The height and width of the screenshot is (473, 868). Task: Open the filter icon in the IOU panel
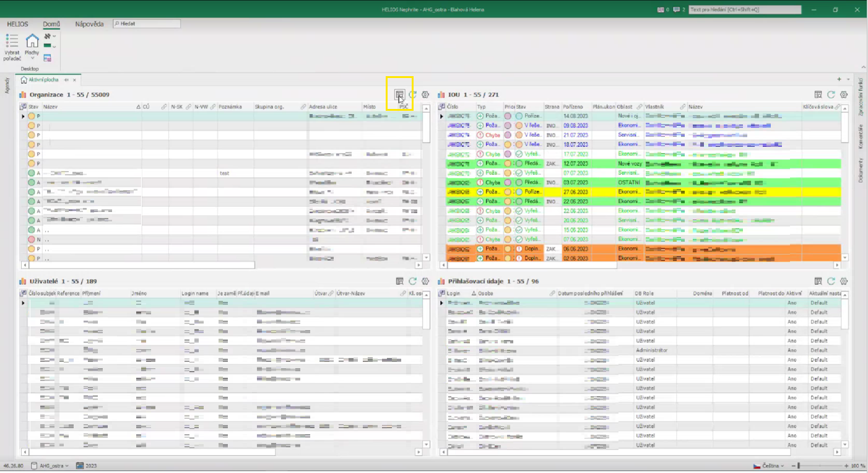818,95
